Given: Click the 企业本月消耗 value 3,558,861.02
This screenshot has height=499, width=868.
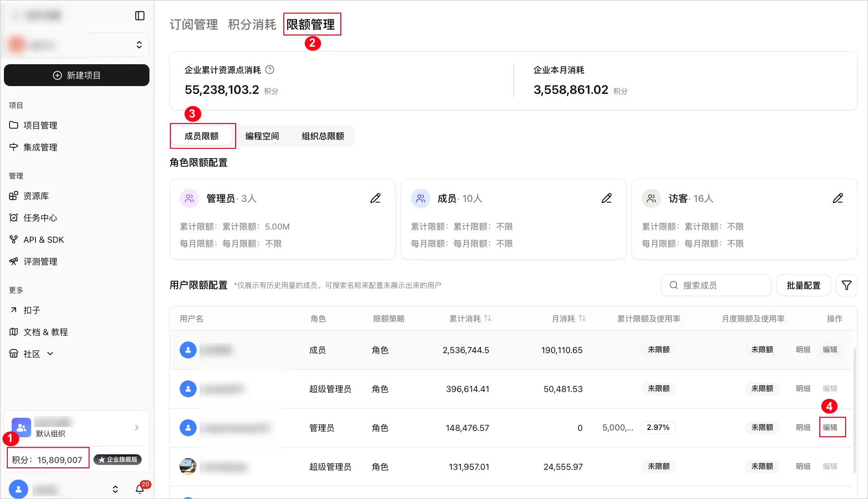Looking at the screenshot, I should pos(571,90).
